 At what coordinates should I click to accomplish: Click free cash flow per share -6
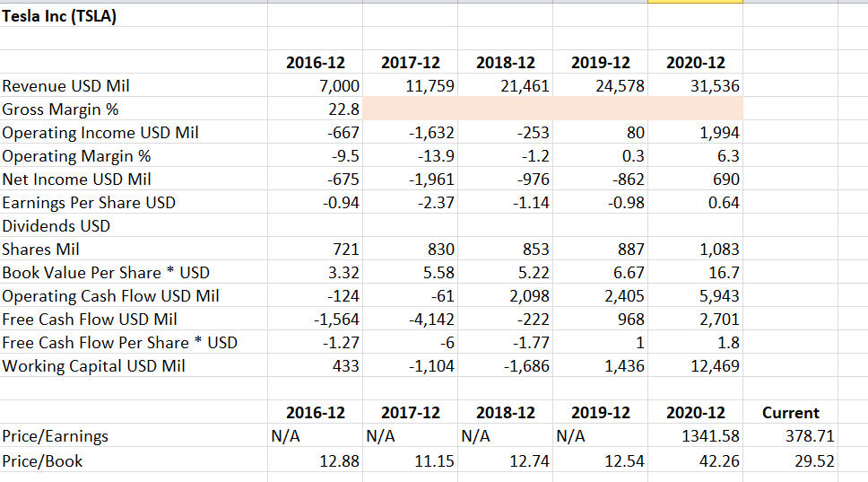pos(447,342)
